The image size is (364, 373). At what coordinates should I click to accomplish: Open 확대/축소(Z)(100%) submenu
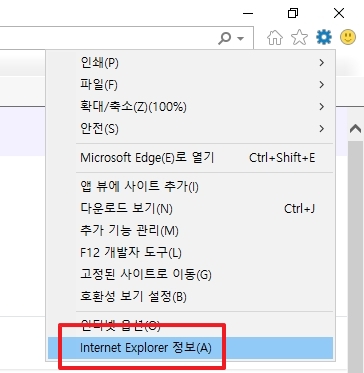(190, 107)
